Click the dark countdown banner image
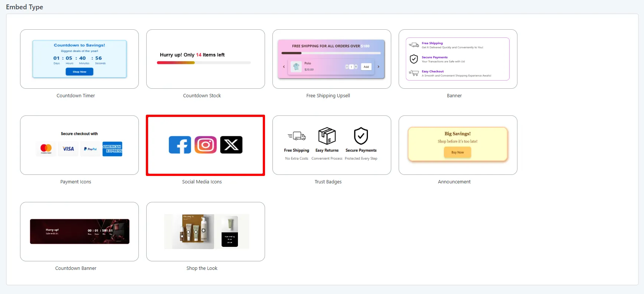 [x=80, y=232]
